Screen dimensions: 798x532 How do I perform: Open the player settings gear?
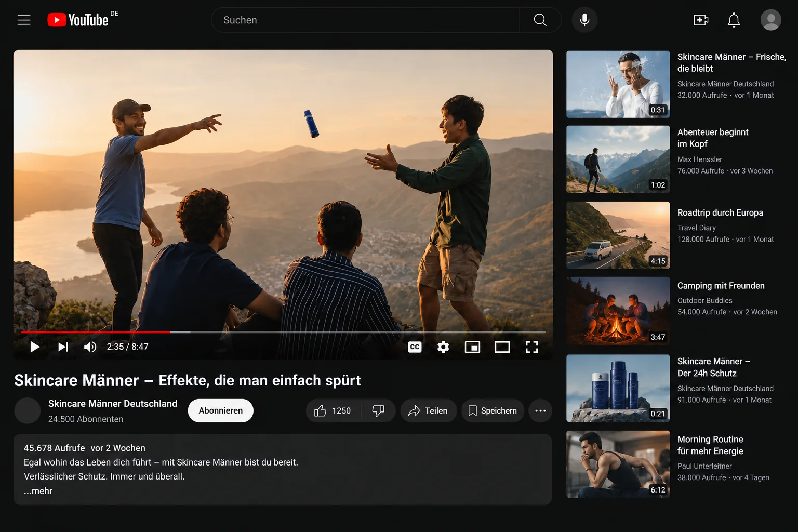(x=443, y=347)
